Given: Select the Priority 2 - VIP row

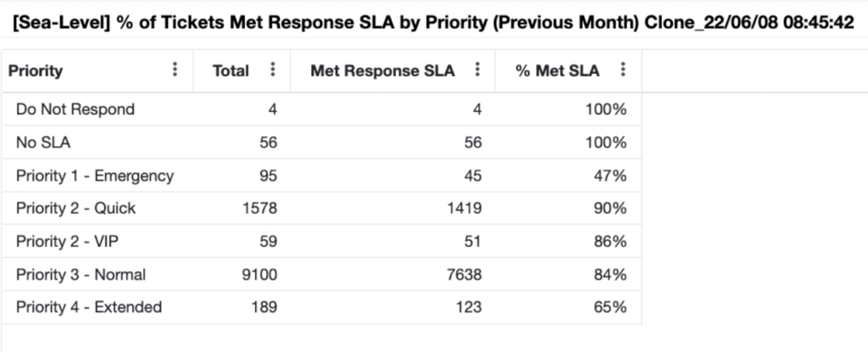Looking at the screenshot, I should point(321,242).
